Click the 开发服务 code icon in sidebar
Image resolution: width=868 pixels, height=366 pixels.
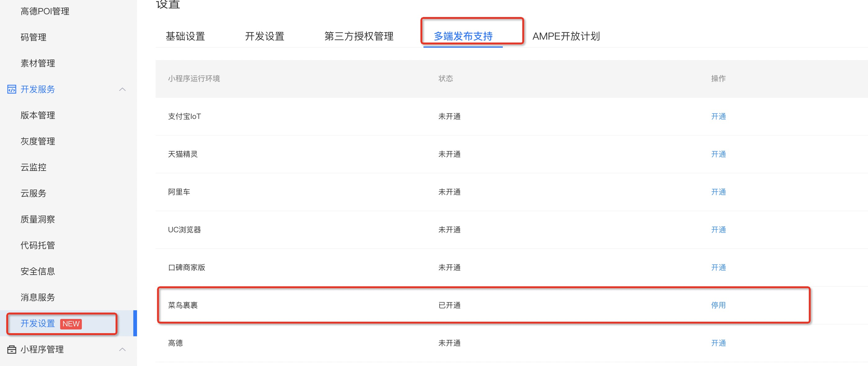11,89
